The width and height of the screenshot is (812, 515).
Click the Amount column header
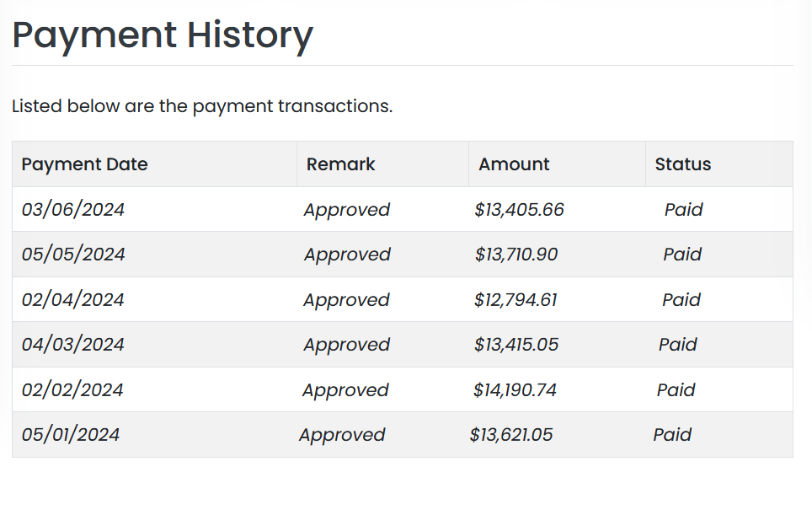(514, 164)
